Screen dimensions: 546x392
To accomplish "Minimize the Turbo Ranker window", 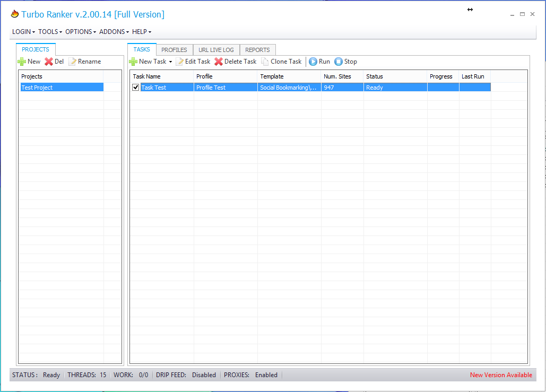I will (x=512, y=14).
